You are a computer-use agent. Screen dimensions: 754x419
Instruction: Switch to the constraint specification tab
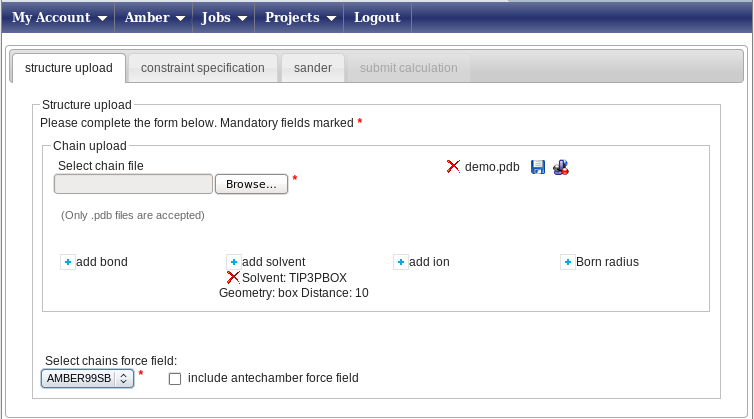202,68
